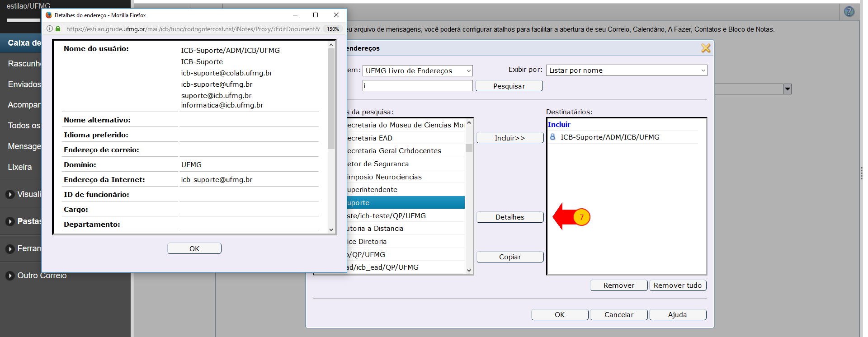This screenshot has height=337, width=868.
Task: Click OK in the details popup
Action: pos(194,248)
